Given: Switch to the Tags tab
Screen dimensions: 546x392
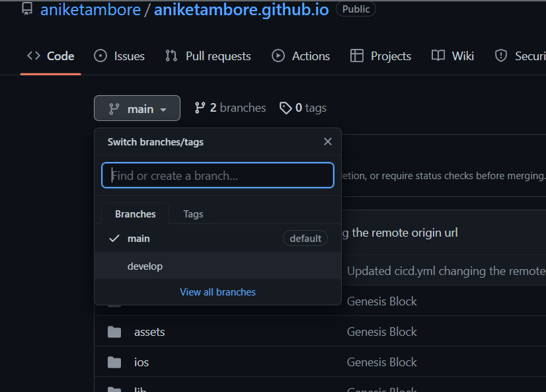Looking at the screenshot, I should tap(193, 214).
